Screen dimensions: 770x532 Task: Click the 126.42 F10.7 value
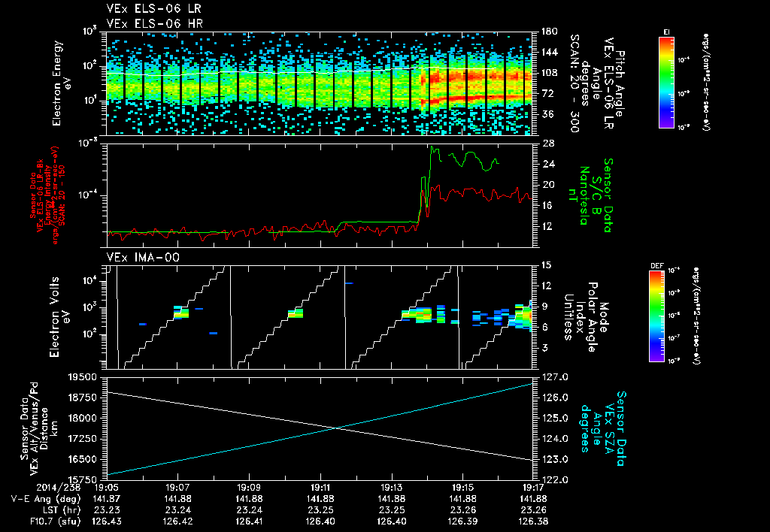point(177,521)
